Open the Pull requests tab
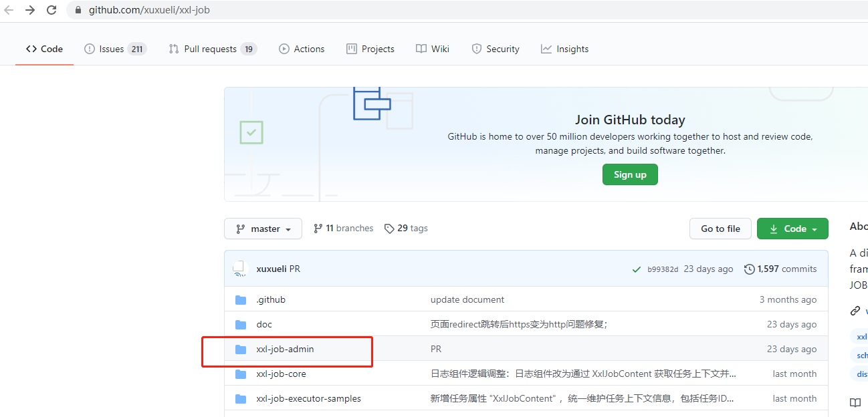 (212, 48)
